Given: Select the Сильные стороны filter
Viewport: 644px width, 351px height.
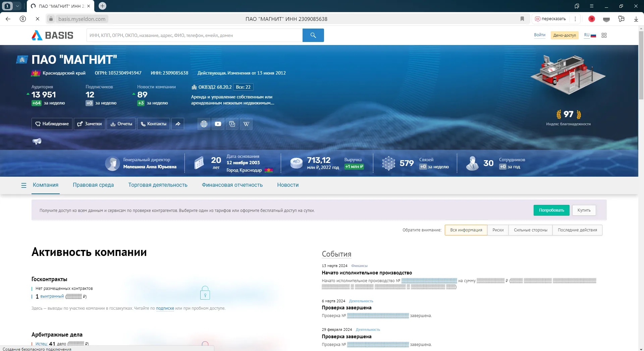Looking at the screenshot, I should tap(530, 230).
